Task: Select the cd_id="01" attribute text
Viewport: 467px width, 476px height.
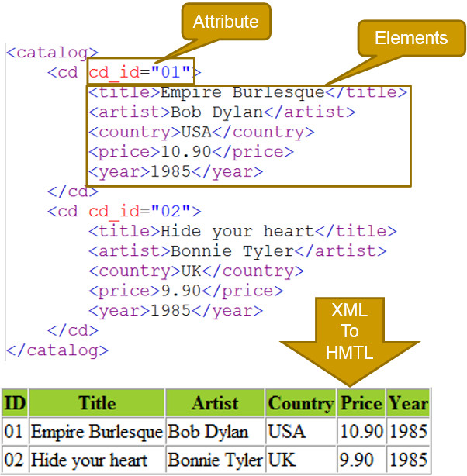Action: click(140, 73)
